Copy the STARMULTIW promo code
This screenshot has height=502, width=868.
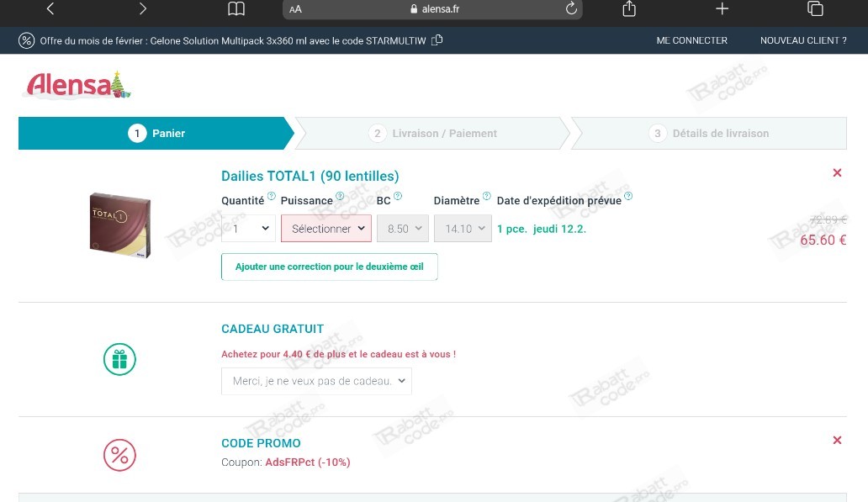click(x=435, y=40)
